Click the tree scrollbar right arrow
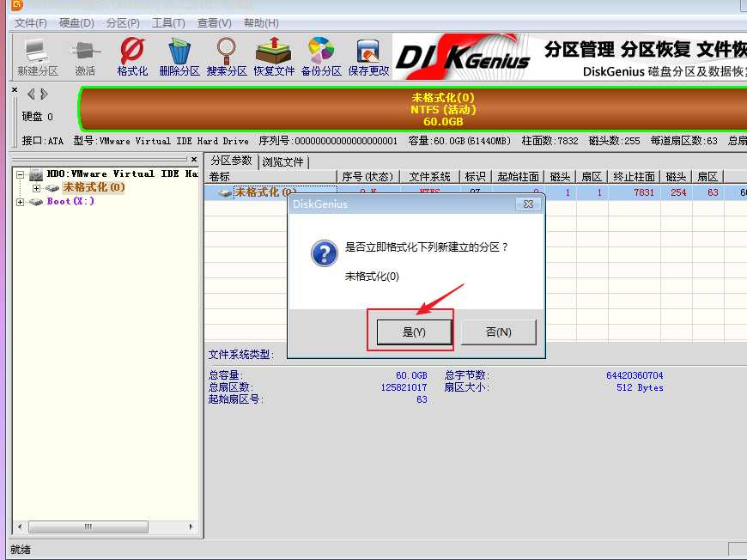 click(x=191, y=527)
